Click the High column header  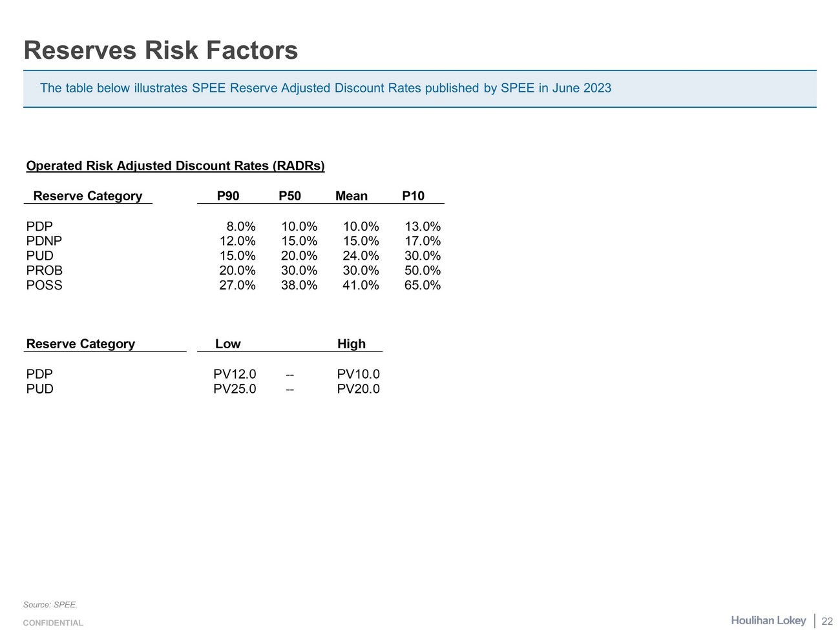(351, 344)
